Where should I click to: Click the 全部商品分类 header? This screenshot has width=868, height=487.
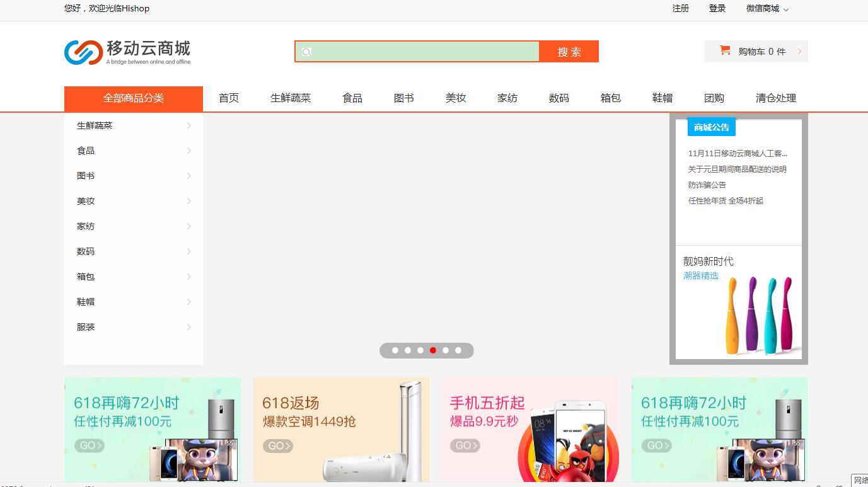click(134, 98)
